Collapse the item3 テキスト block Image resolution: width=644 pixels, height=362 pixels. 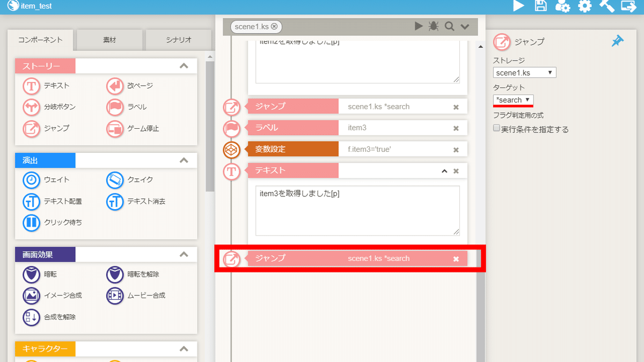tap(444, 171)
